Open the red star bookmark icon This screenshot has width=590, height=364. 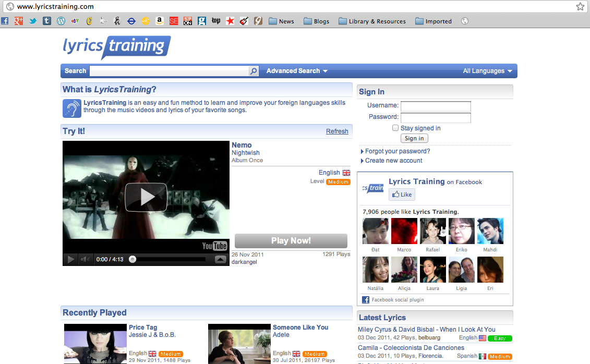tap(230, 21)
